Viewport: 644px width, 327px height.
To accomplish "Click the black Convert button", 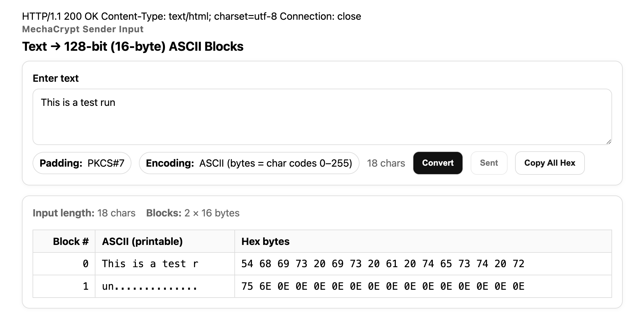I will click(x=437, y=163).
